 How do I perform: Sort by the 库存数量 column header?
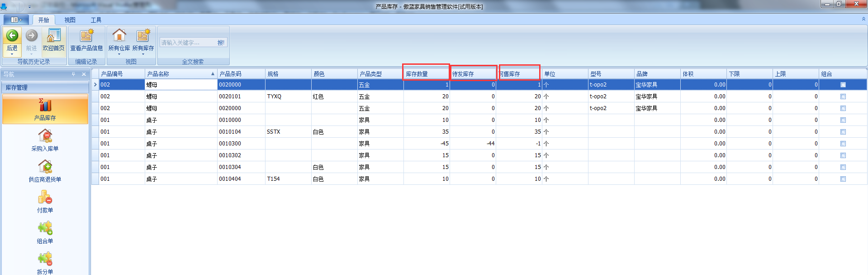click(x=426, y=74)
